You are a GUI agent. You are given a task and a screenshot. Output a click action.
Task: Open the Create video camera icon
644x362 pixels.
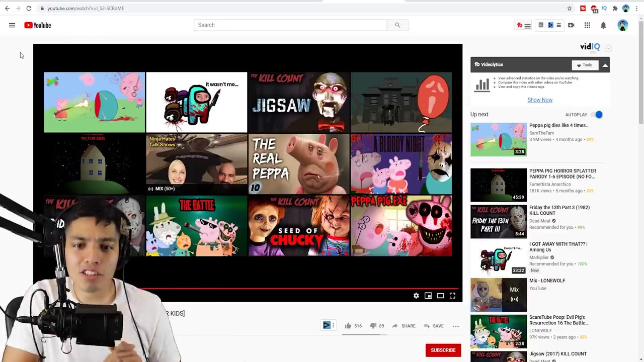tap(571, 25)
